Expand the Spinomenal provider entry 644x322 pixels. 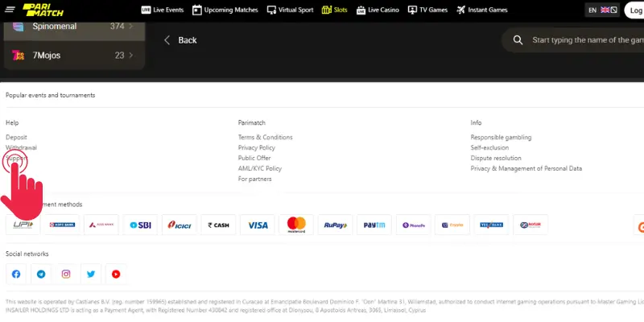click(x=72, y=27)
